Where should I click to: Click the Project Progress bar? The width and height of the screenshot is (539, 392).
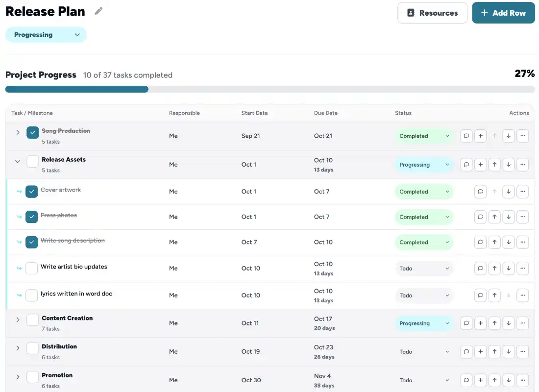tap(270, 89)
